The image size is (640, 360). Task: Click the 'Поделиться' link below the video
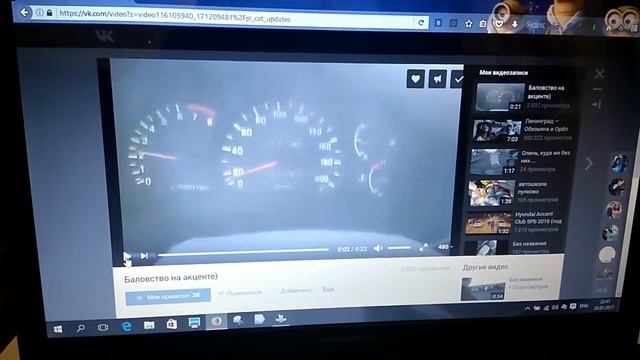tap(240, 293)
